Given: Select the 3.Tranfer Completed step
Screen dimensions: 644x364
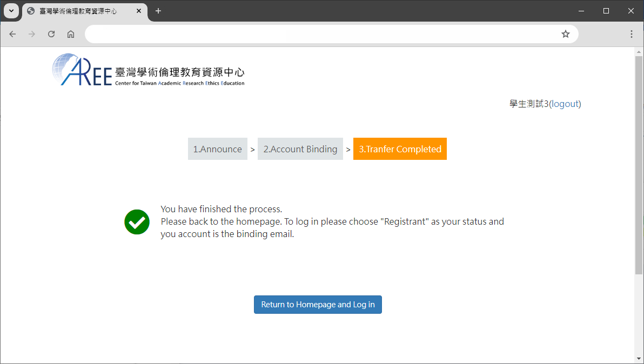Looking at the screenshot, I should click(x=400, y=149).
